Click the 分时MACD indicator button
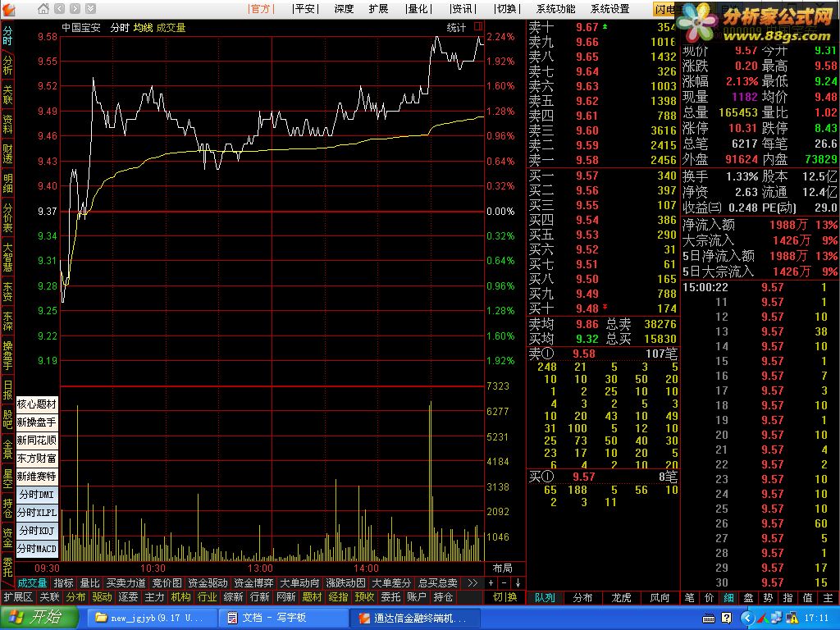 coord(36,549)
